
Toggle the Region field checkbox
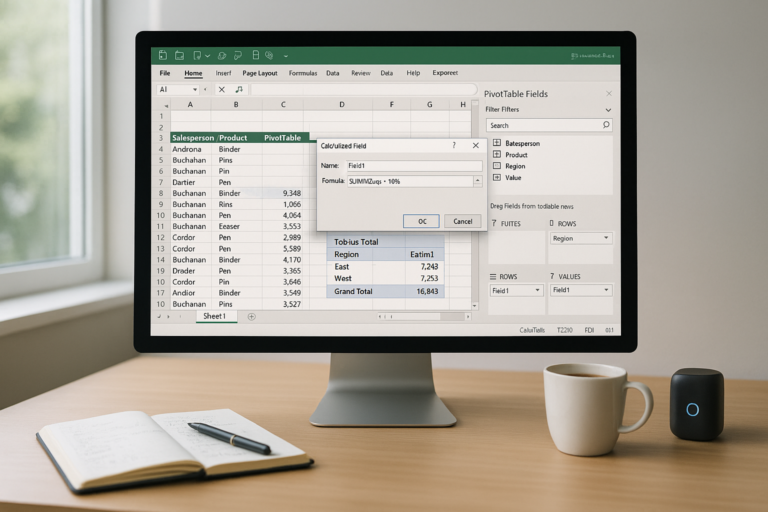[497, 166]
